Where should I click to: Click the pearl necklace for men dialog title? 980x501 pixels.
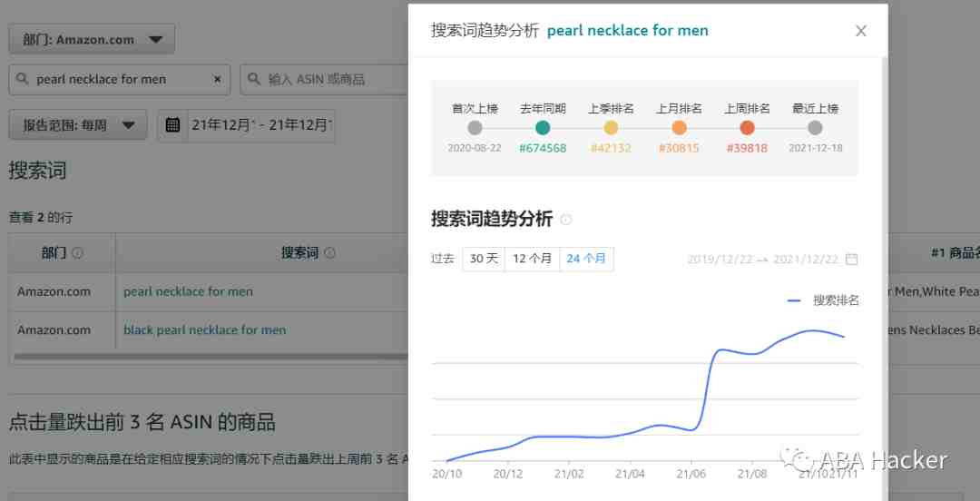(628, 31)
